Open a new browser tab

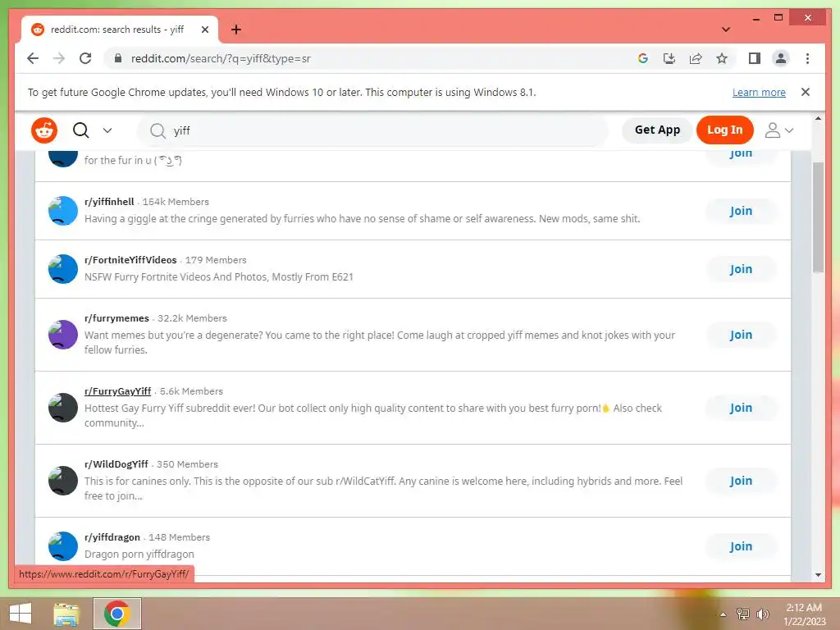click(x=235, y=30)
